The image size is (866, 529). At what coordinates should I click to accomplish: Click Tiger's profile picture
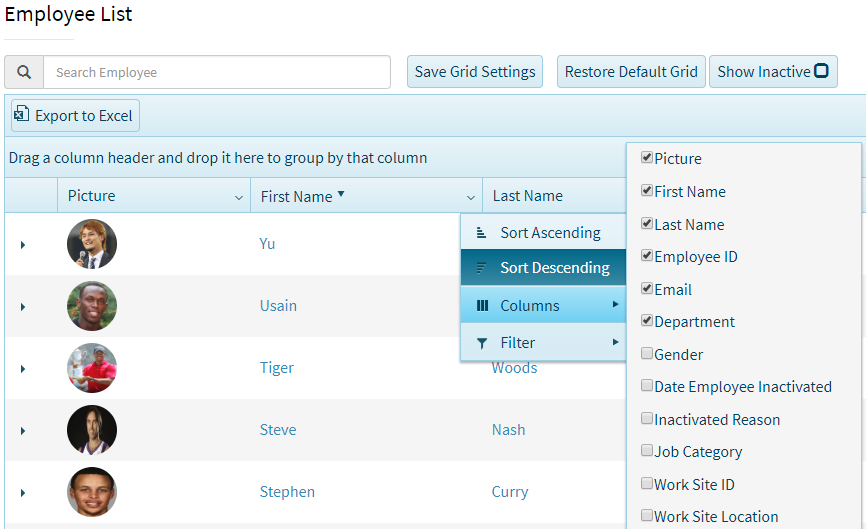(92, 368)
